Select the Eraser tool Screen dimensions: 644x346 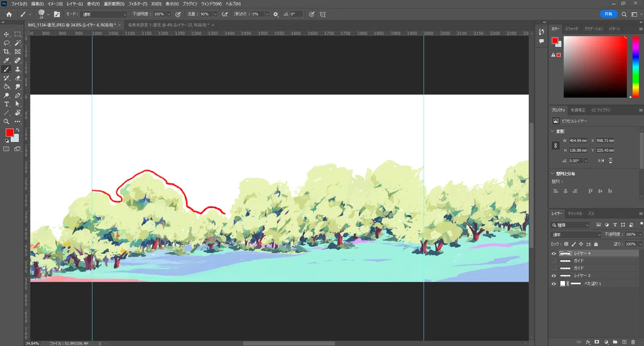coord(18,78)
